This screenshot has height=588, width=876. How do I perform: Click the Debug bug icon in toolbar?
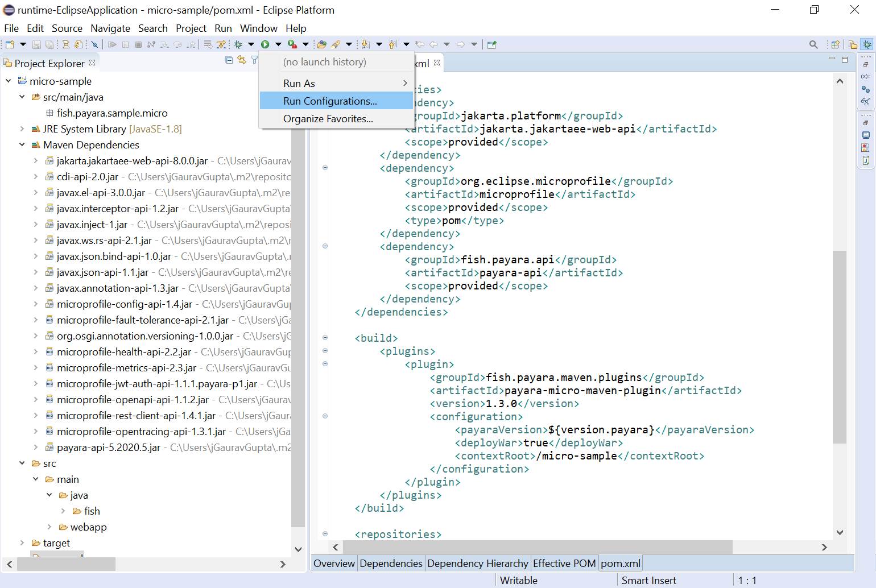point(238,44)
